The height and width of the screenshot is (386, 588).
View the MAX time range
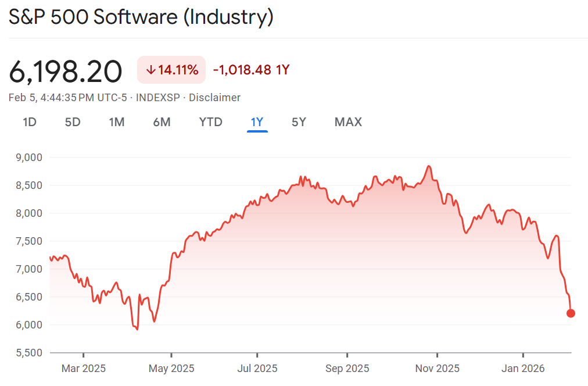click(348, 122)
